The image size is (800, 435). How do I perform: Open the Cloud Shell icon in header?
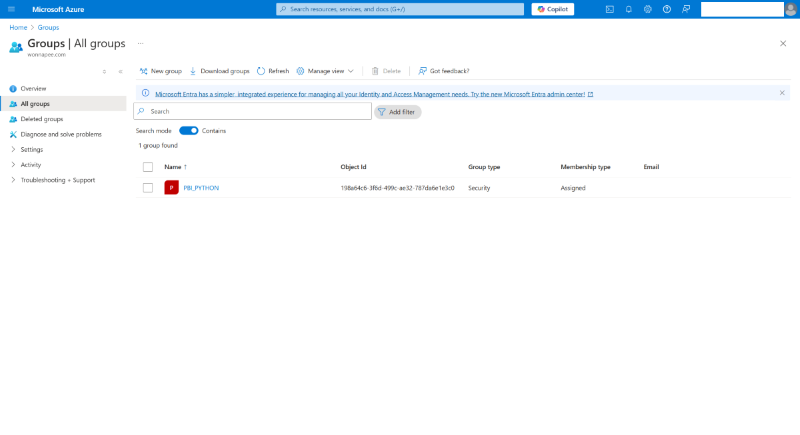610,9
